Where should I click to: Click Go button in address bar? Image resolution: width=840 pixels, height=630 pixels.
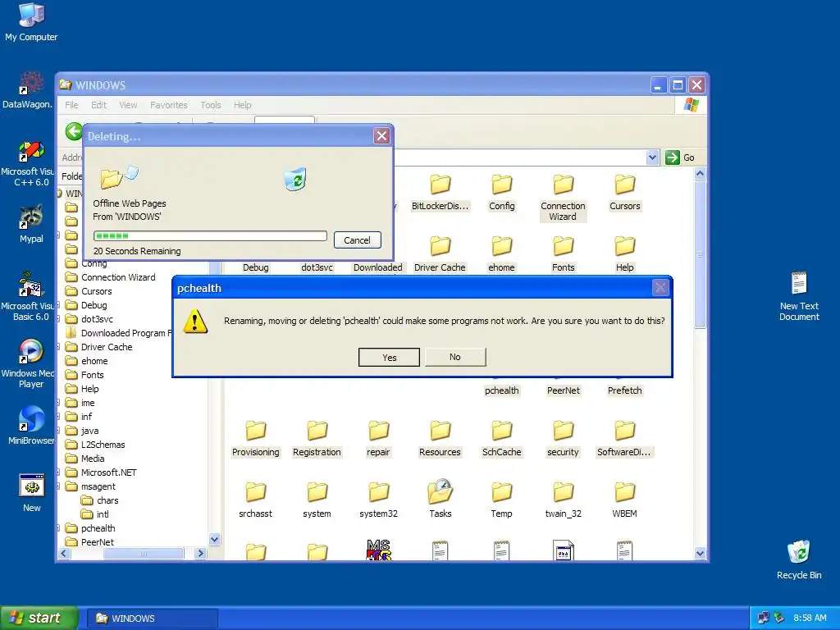coord(680,157)
